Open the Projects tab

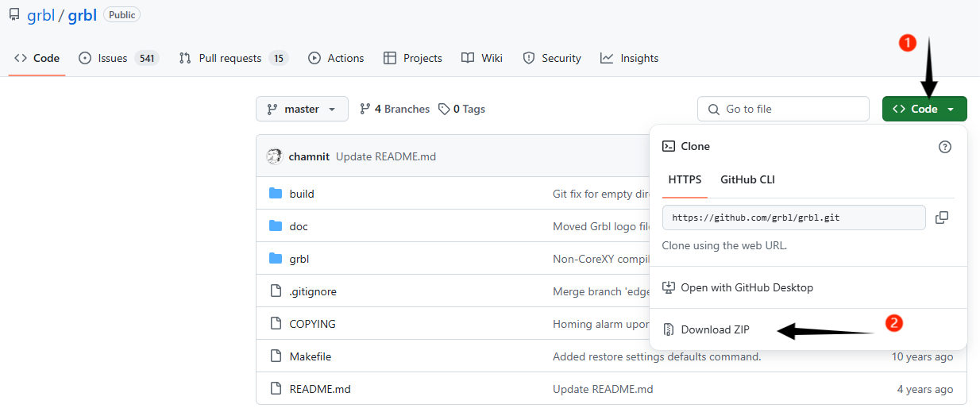pyautogui.click(x=413, y=58)
